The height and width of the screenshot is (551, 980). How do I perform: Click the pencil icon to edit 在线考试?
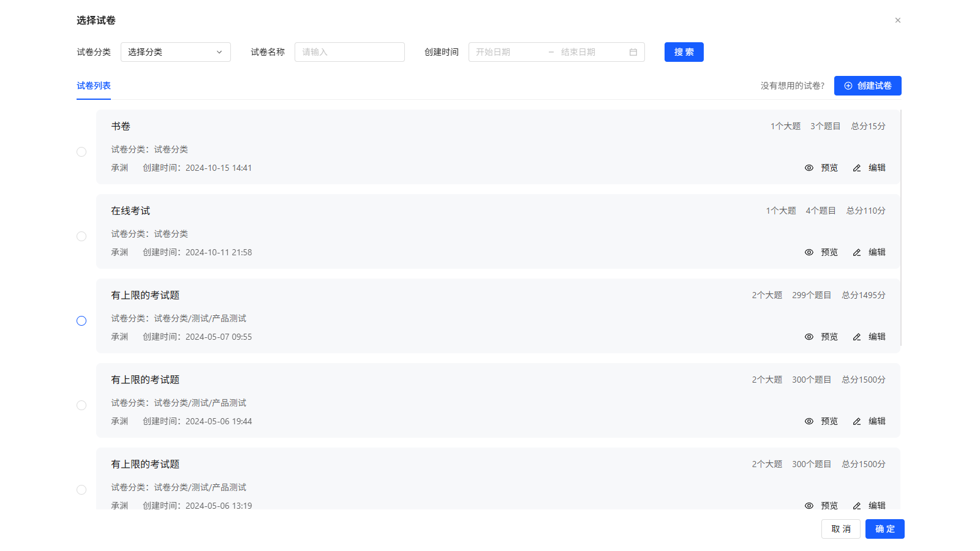(856, 252)
